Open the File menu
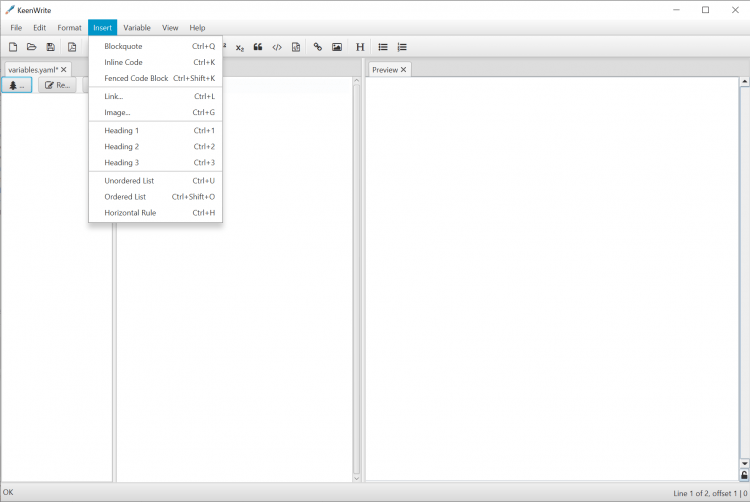Image resolution: width=750 pixels, height=502 pixels. pyautogui.click(x=16, y=28)
